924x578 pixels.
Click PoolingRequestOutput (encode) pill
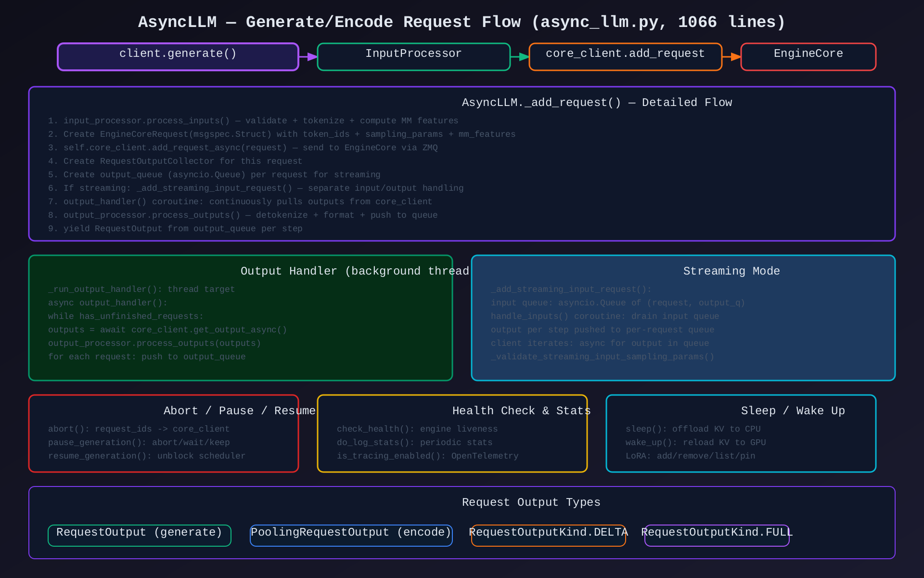click(351, 535)
